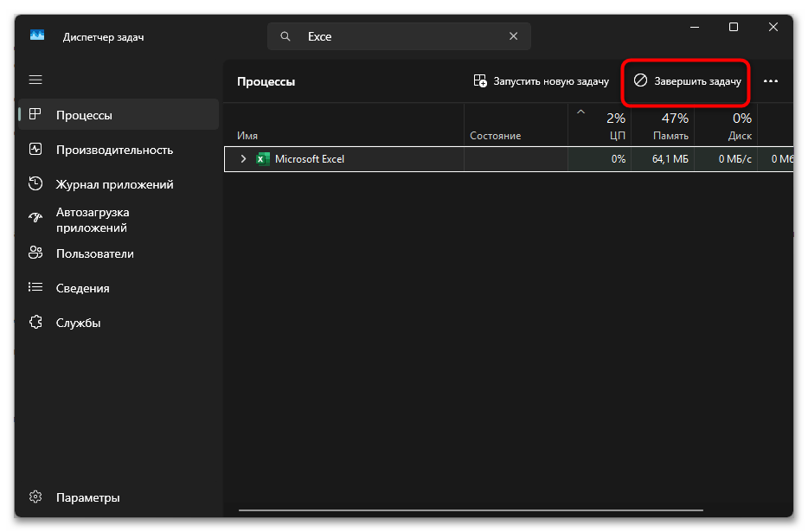Click the Производительность sidebar icon

click(35, 150)
